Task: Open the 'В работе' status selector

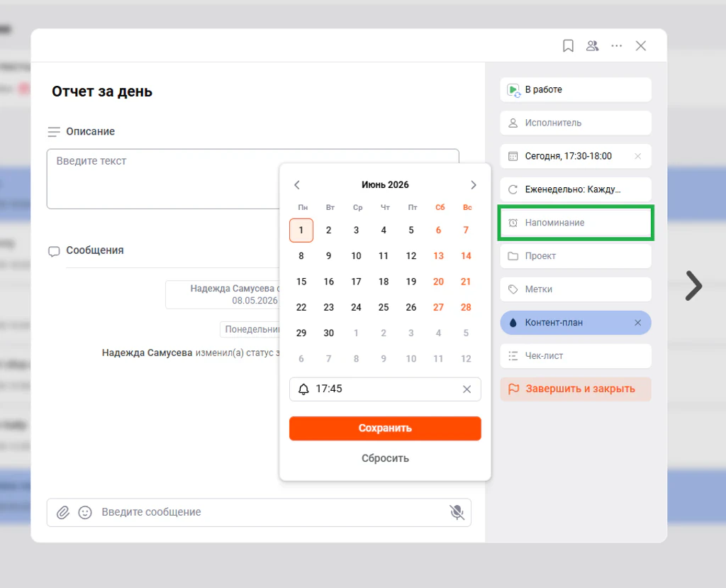Action: tap(576, 89)
